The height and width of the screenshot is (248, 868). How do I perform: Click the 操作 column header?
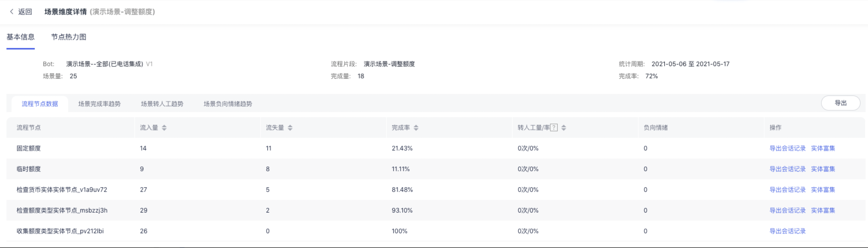click(x=775, y=128)
